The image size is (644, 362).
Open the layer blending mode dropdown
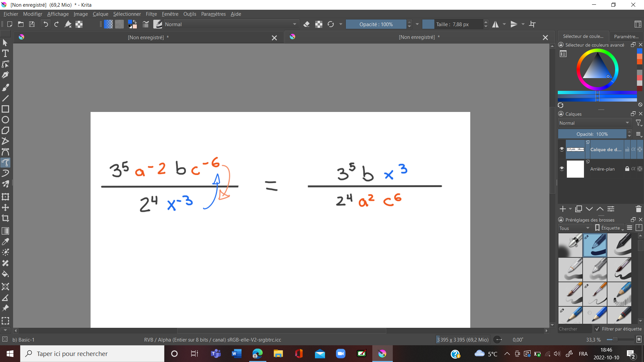[x=594, y=123]
